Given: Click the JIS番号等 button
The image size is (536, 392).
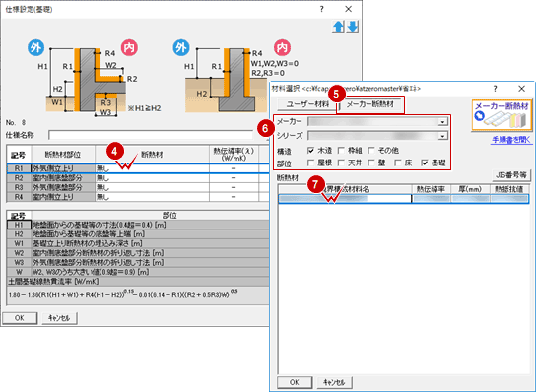Looking at the screenshot, I should click(x=511, y=175).
